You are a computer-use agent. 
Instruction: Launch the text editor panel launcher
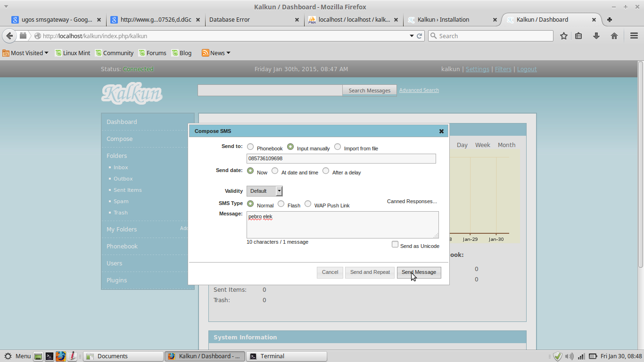click(x=72, y=356)
